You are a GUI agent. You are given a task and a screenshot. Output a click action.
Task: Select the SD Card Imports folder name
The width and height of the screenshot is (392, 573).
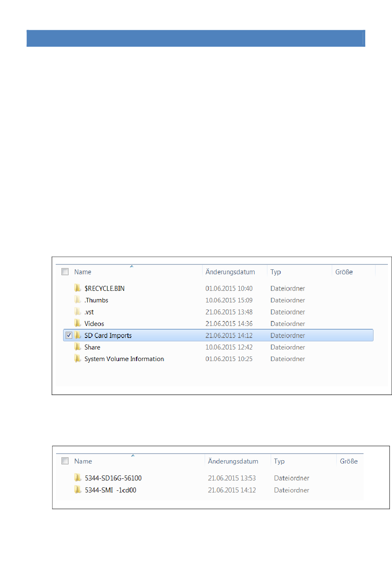[x=108, y=335]
